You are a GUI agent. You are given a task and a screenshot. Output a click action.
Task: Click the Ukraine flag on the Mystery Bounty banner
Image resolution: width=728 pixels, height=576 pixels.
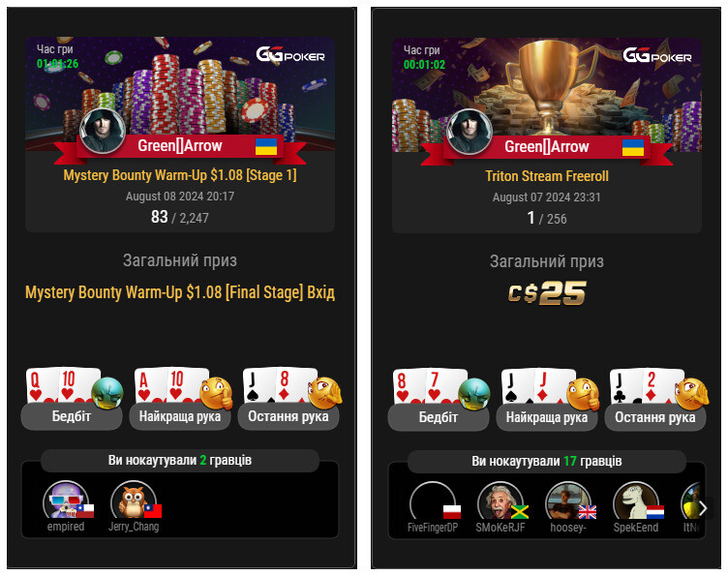tap(266, 146)
